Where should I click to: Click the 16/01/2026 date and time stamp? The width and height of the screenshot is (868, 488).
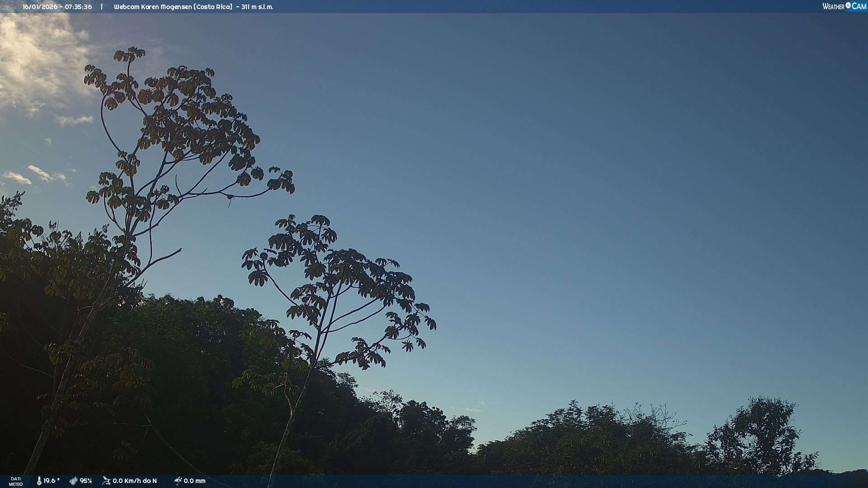[x=57, y=7]
